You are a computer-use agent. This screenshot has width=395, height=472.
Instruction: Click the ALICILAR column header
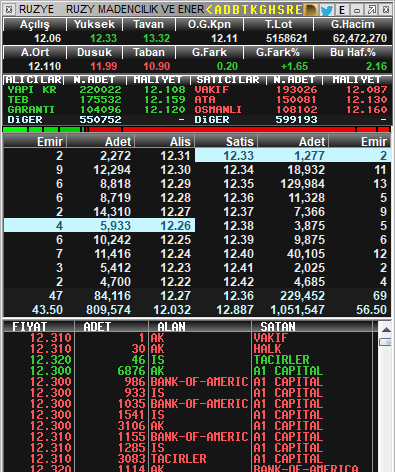pos(34,80)
